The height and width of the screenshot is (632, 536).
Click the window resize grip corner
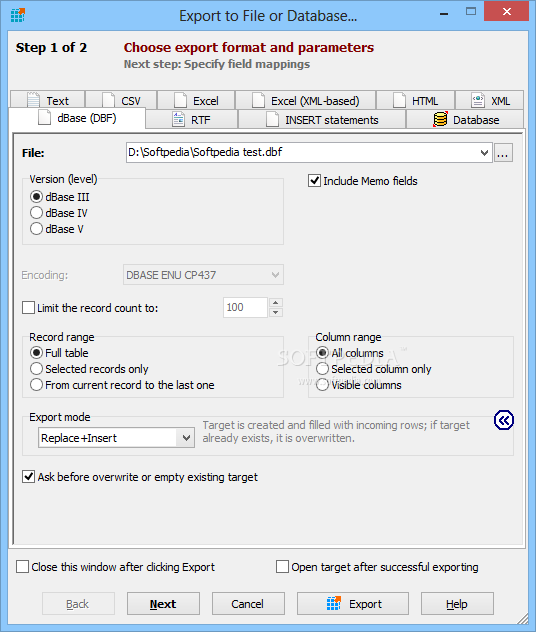523,619
